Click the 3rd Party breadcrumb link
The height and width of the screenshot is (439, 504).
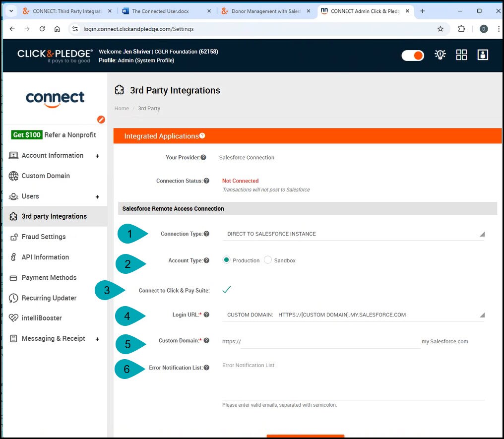click(149, 108)
